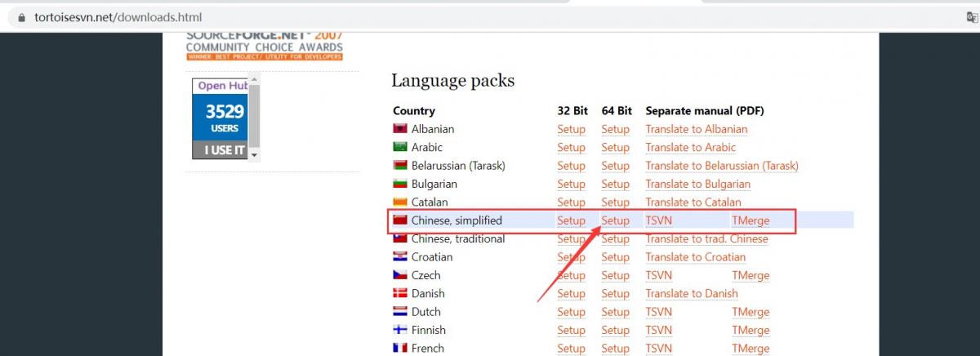Viewport: 980px width, 356px height.
Task: Open TSVN manual for Czech
Action: click(x=658, y=275)
